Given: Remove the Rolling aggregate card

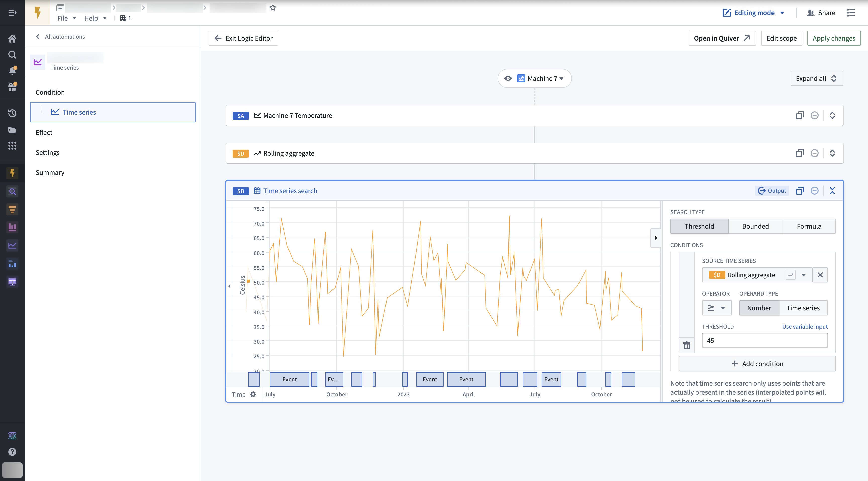Looking at the screenshot, I should tap(814, 153).
